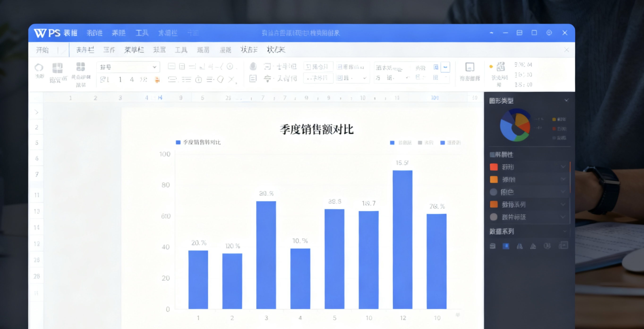Image resolution: width=644 pixels, height=329 pixels.
Task: Select the highlighted bar chart icon in the series row
Action: tap(506, 246)
